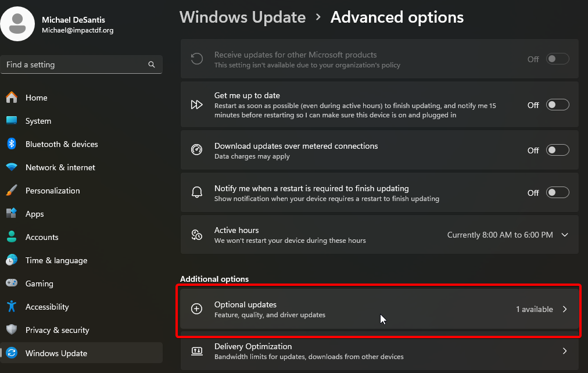588x373 pixels.
Task: Open Time & language settings
Action: (x=81, y=260)
